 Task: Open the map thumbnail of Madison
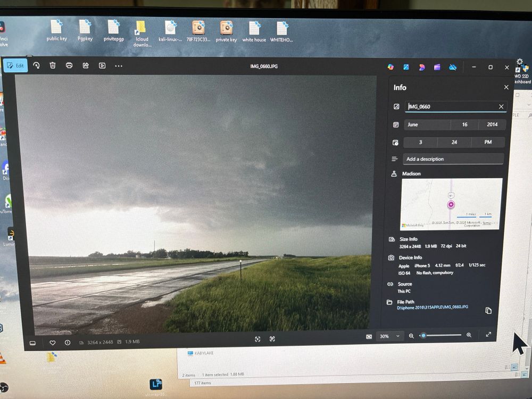tap(451, 204)
